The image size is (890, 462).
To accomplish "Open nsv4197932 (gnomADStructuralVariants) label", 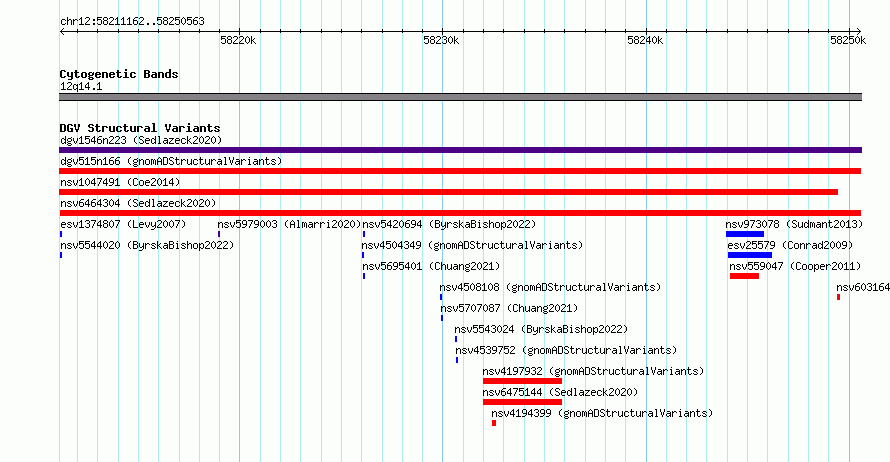I will (x=593, y=371).
